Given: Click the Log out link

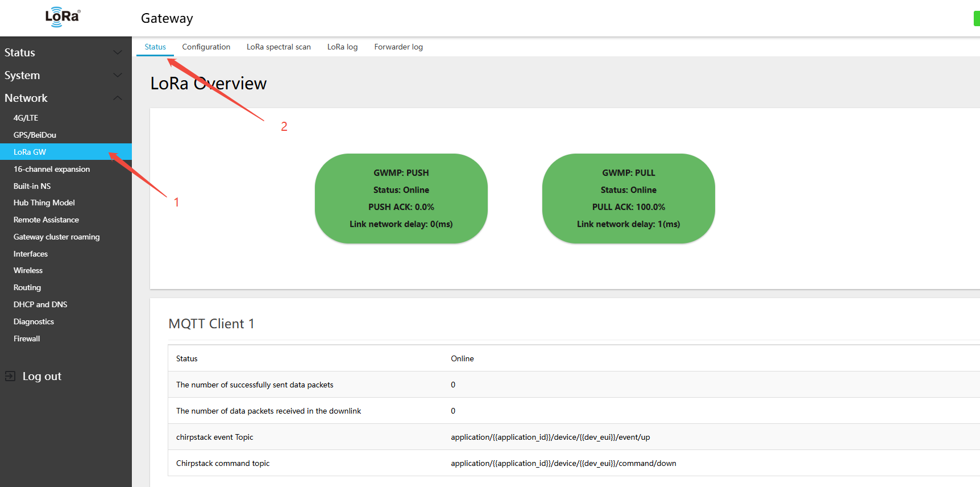Looking at the screenshot, I should (41, 376).
